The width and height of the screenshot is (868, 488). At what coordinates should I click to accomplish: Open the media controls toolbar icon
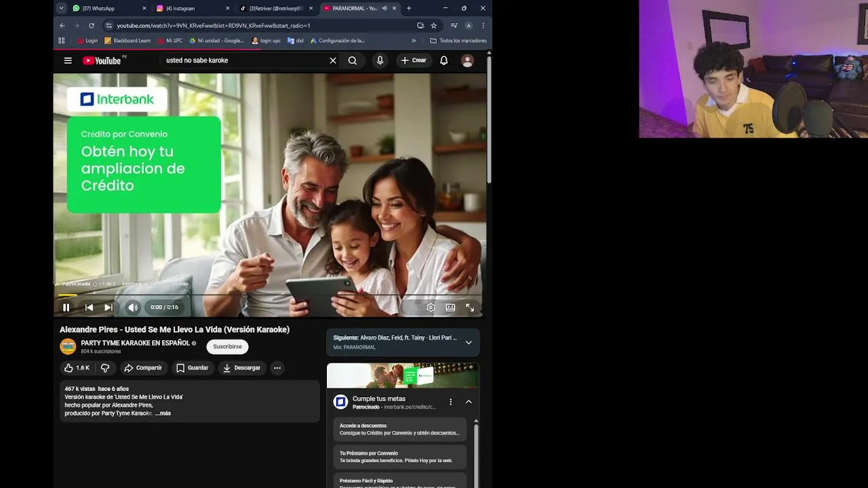[454, 26]
